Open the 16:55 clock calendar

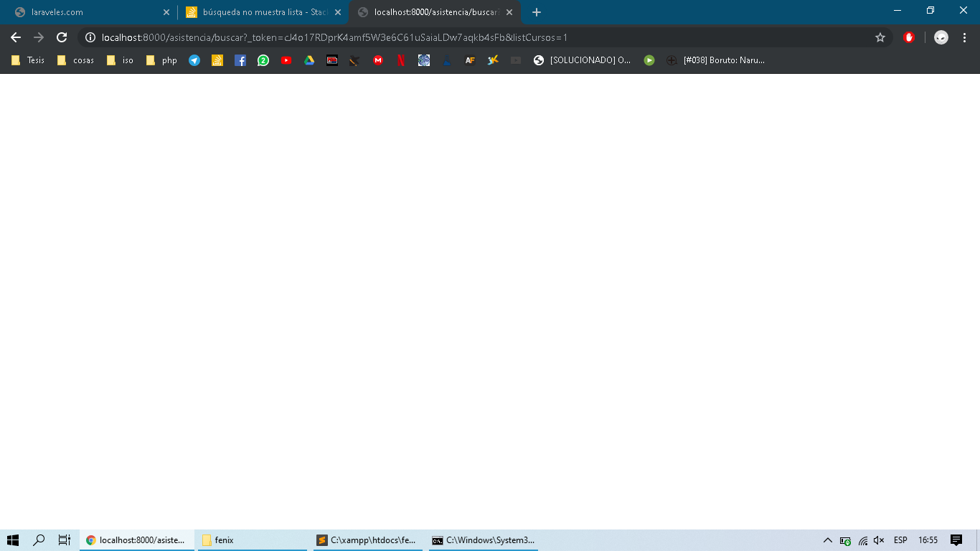point(928,540)
